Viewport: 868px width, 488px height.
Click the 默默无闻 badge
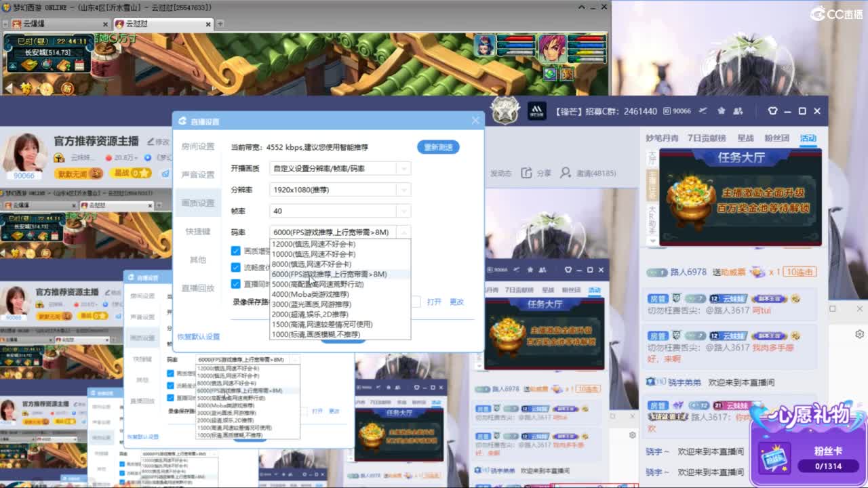80,174
